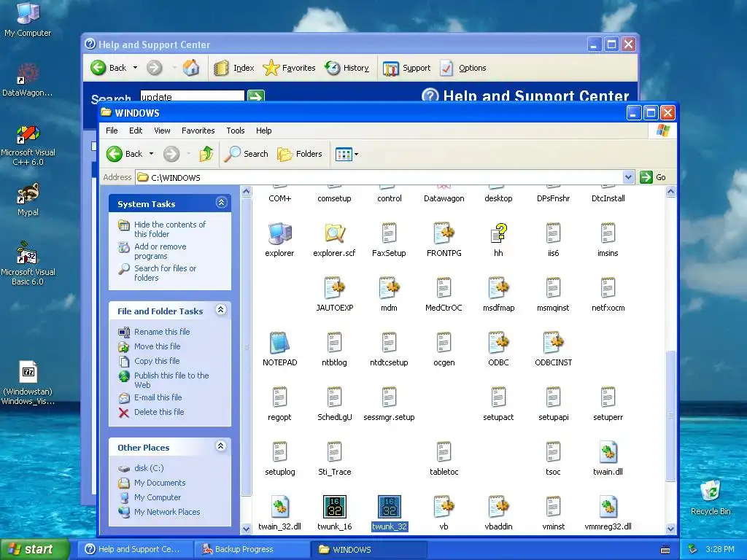This screenshot has height=560, width=747.
Task: Select Microsoft Visual Basic 6.0 desktop shortcut
Action: coord(28,263)
